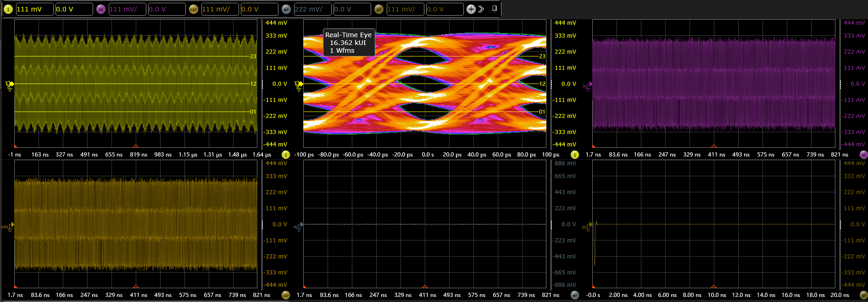Click the gray 'er' waveform badge in toolbar
The width and height of the screenshot is (868, 302).
click(286, 9)
